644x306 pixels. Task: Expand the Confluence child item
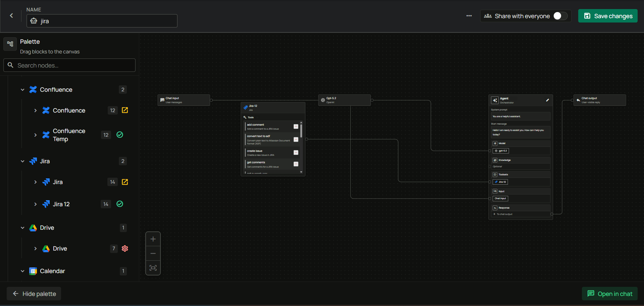click(x=35, y=111)
